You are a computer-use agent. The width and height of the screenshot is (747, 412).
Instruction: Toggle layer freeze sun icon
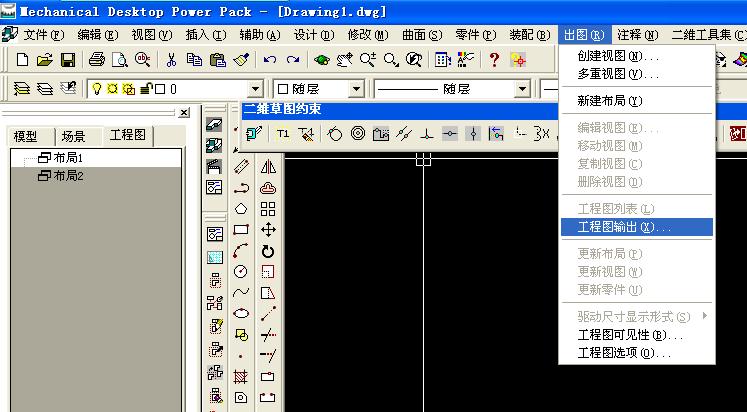click(x=112, y=89)
